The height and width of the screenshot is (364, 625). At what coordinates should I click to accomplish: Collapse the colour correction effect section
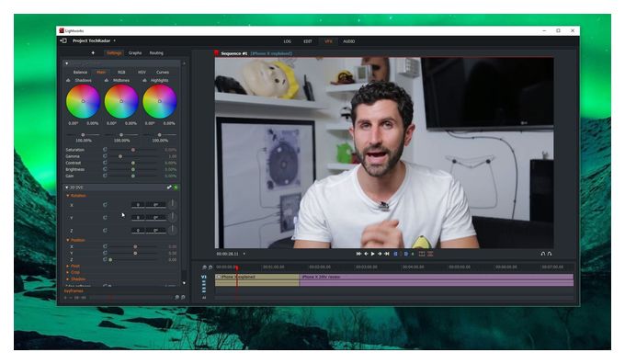point(66,63)
